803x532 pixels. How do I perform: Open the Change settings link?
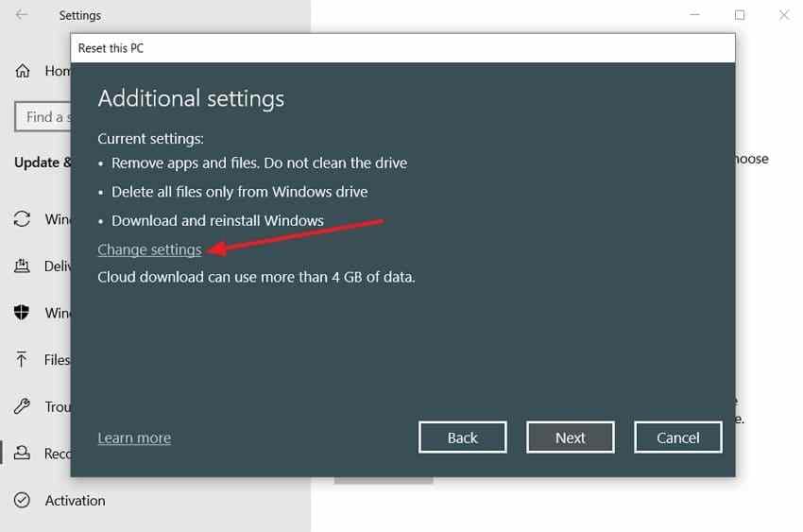(x=149, y=249)
